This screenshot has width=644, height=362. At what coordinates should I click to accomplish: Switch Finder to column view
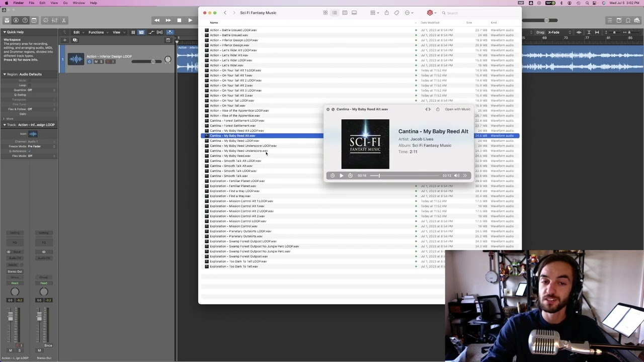(x=345, y=13)
